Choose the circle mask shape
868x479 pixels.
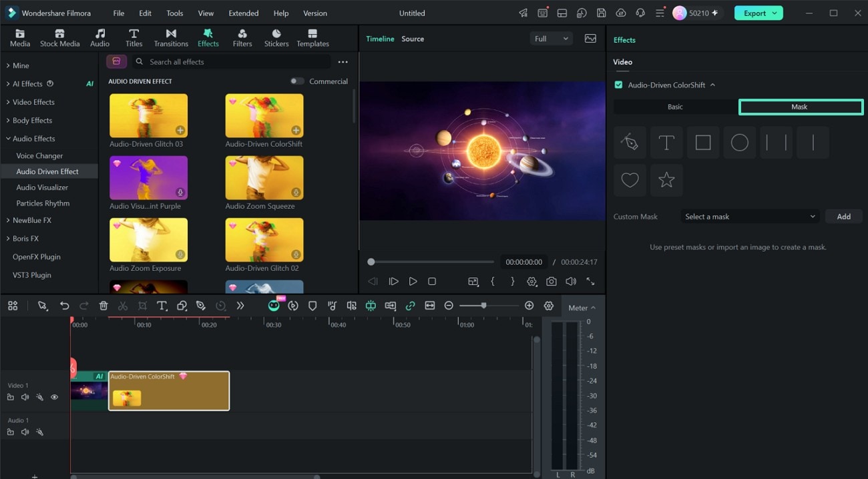tap(740, 142)
